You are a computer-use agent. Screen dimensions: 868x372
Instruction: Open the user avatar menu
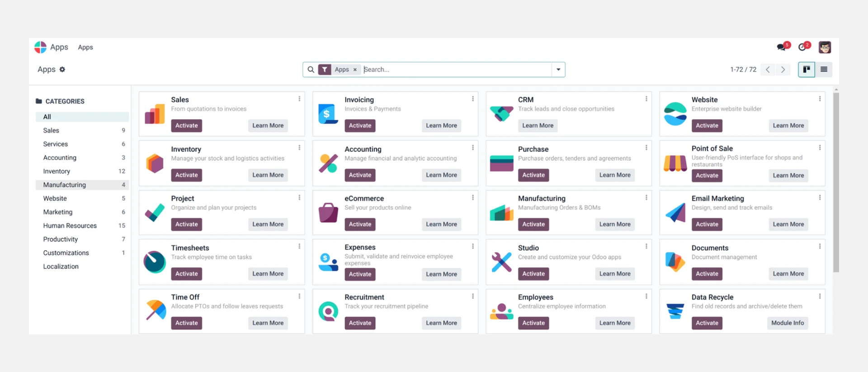pos(825,47)
